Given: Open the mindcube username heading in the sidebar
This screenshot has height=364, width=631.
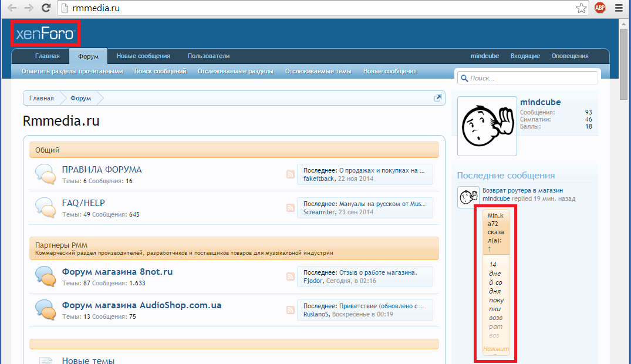Looking at the screenshot, I should (x=540, y=102).
